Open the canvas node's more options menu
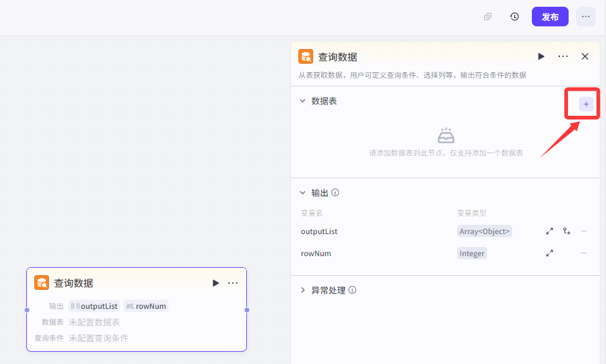The image size is (606, 364). pyautogui.click(x=233, y=282)
